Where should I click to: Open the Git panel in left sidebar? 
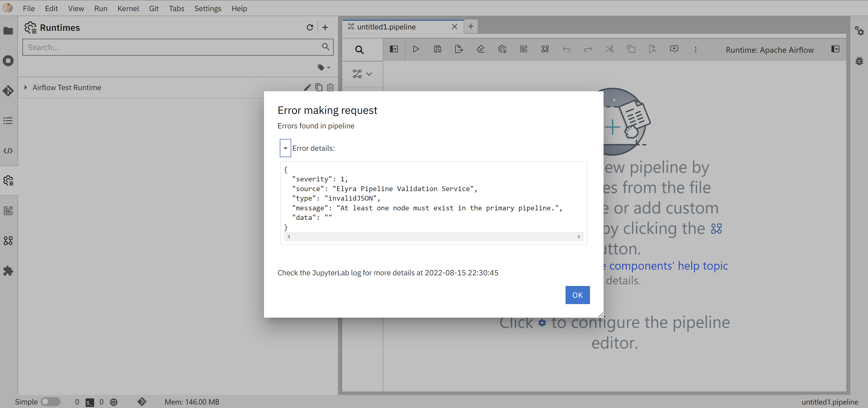click(x=8, y=91)
